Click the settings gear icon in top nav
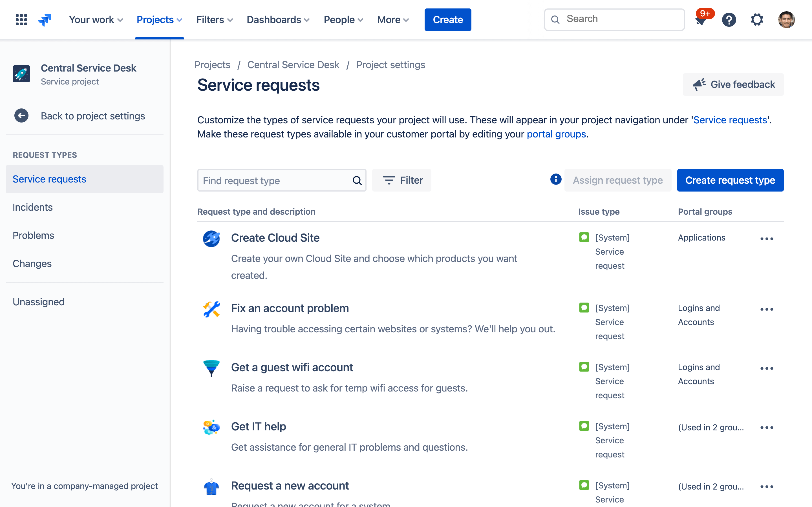The image size is (812, 507). coord(758,19)
